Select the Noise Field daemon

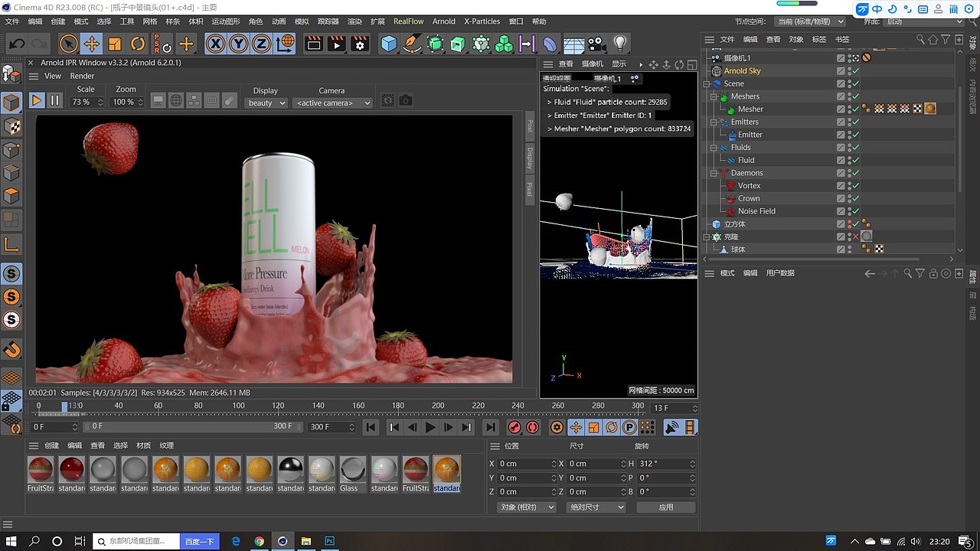point(756,211)
